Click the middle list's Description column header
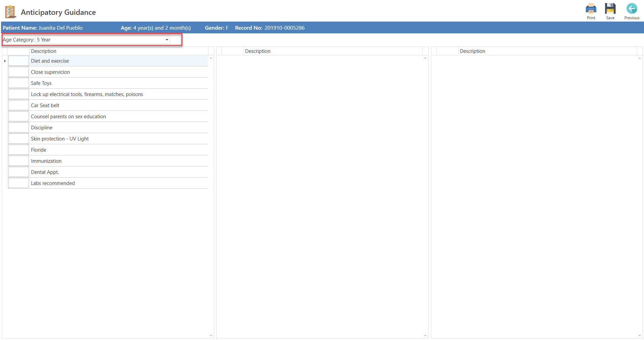Screen dimensions: 644x340 point(333,51)
